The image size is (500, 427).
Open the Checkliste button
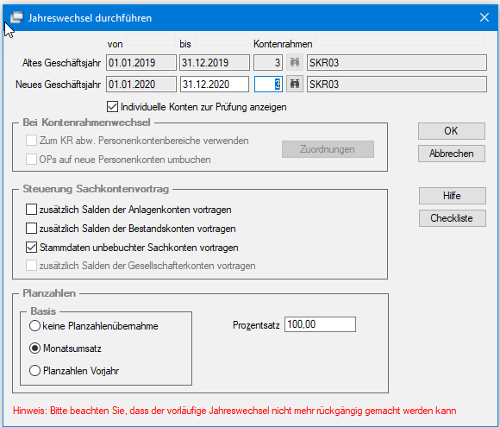(x=452, y=218)
